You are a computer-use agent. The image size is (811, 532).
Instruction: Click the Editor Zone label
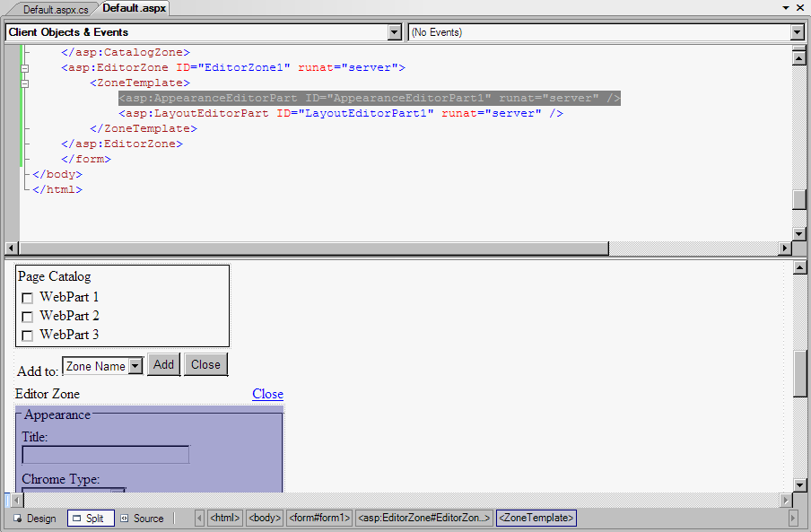click(48, 394)
